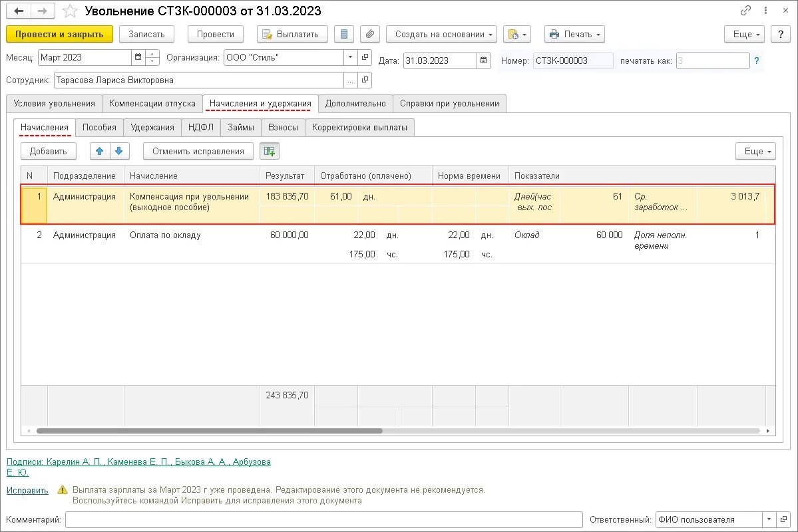Click the horizontal scrollbar of accruals table
The image size is (798, 532).
209,431
